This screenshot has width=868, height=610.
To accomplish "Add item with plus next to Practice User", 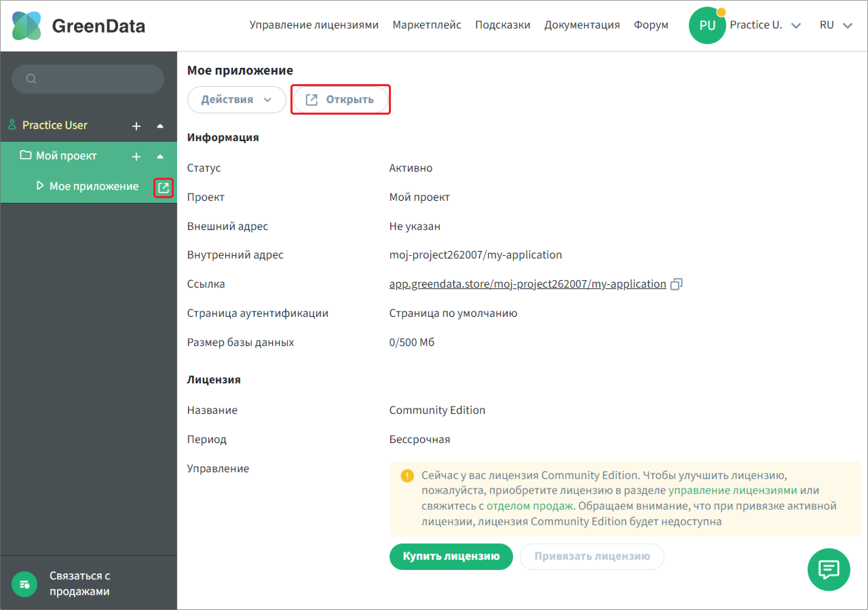I will click(x=136, y=126).
